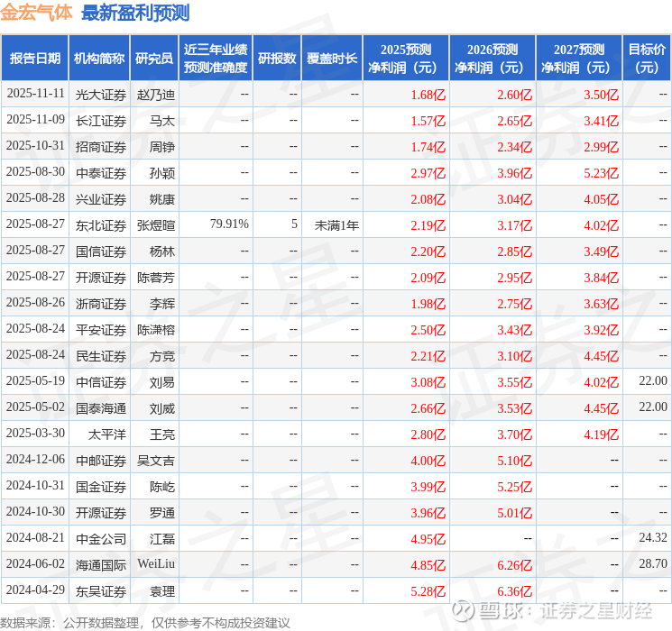Select the 长江证券 institution cell
The image size is (672, 631).
coord(101,121)
